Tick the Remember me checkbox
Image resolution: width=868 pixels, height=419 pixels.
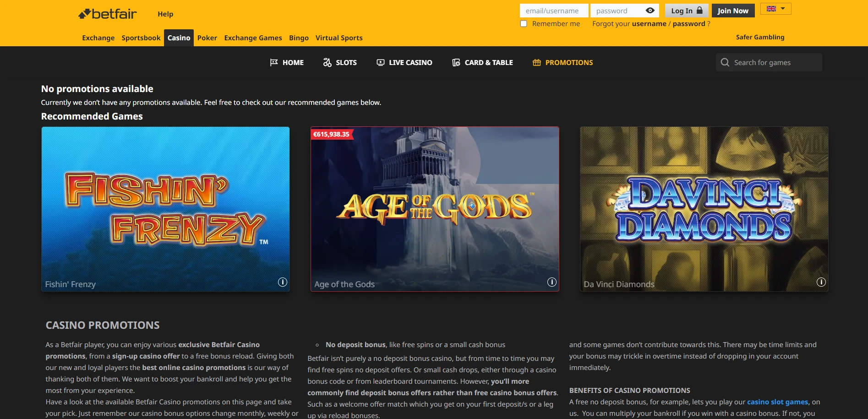524,24
